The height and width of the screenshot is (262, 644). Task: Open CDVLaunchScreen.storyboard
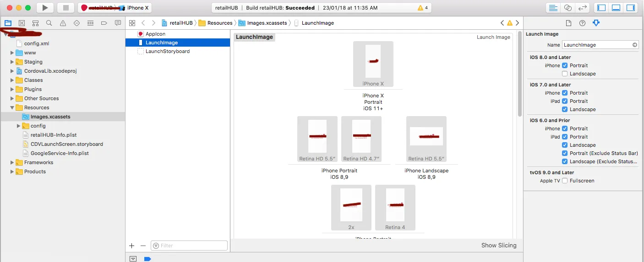[67, 144]
